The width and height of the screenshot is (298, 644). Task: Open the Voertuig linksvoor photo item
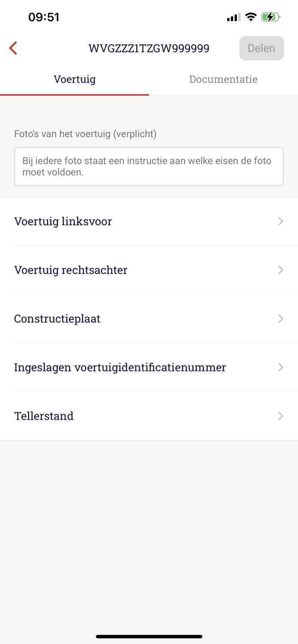[x=149, y=221]
